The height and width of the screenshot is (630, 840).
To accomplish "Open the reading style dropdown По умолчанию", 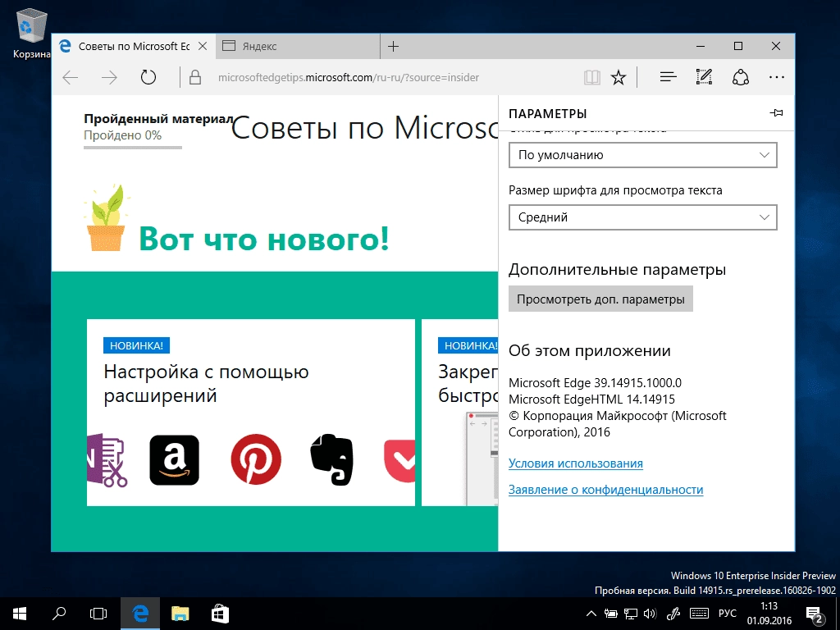I will (x=643, y=155).
